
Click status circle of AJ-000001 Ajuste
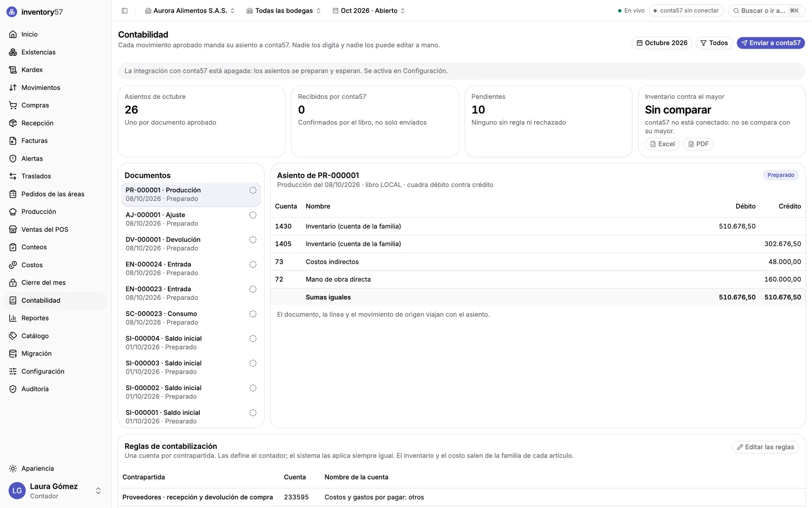coord(253,215)
